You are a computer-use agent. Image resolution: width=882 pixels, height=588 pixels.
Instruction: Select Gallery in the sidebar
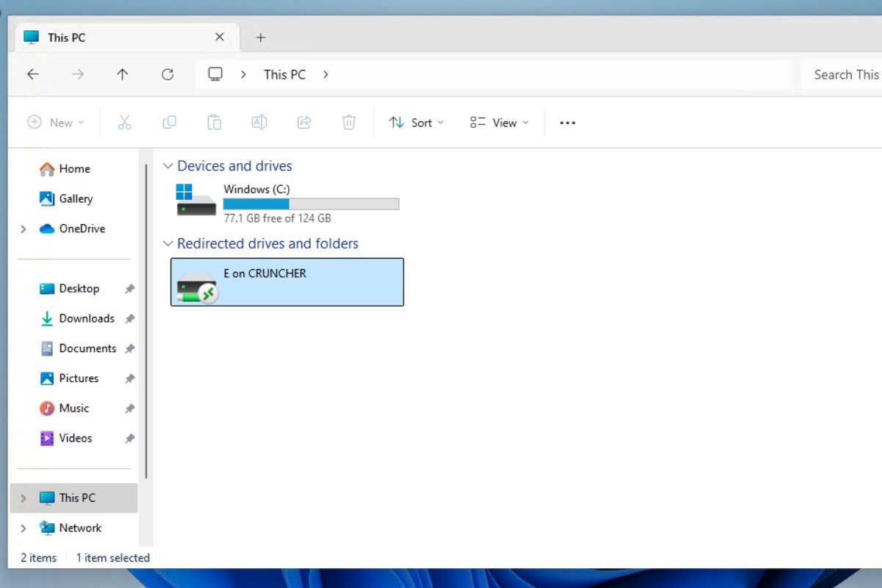[76, 198]
